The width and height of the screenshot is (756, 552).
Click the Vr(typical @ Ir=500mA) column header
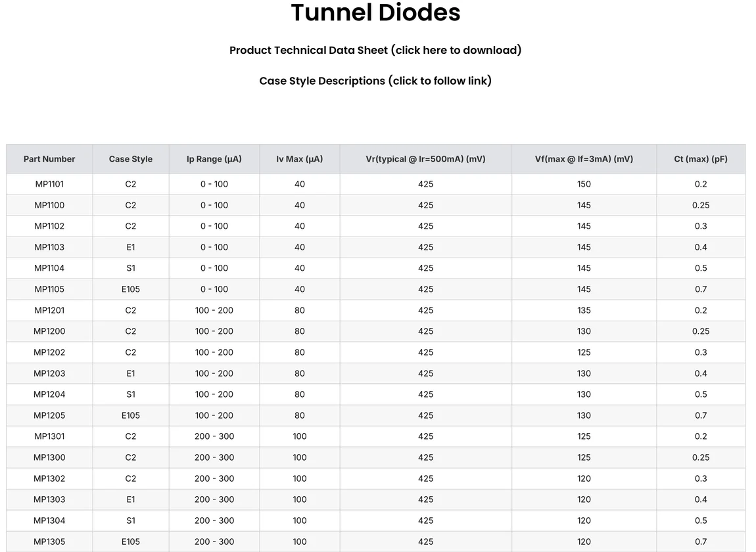click(x=425, y=159)
